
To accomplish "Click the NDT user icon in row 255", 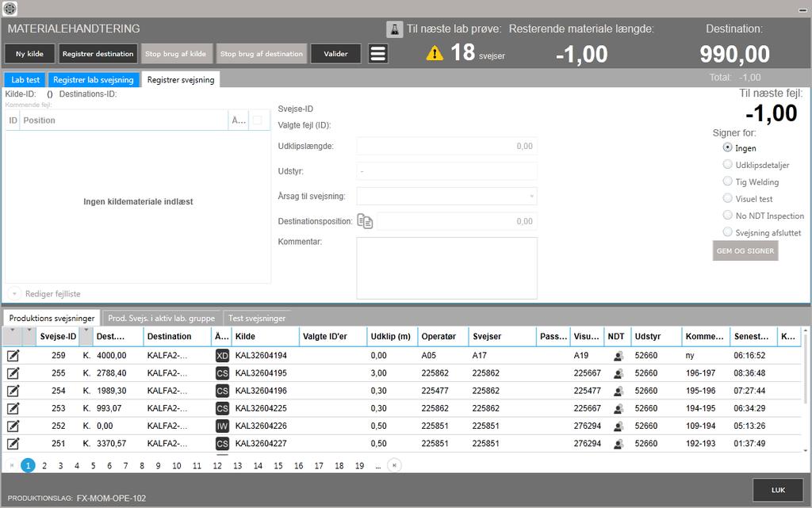I will click(618, 373).
